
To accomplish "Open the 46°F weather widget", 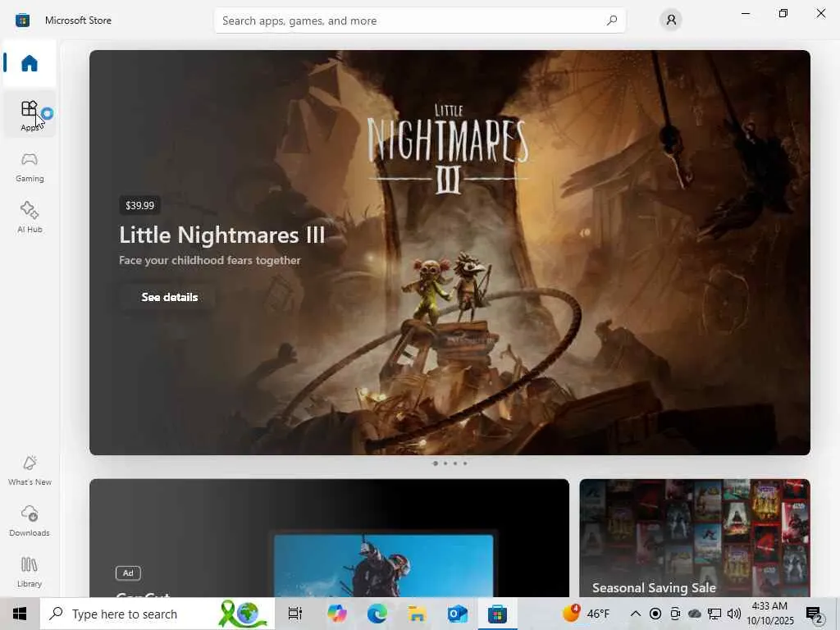I will click(x=586, y=614).
